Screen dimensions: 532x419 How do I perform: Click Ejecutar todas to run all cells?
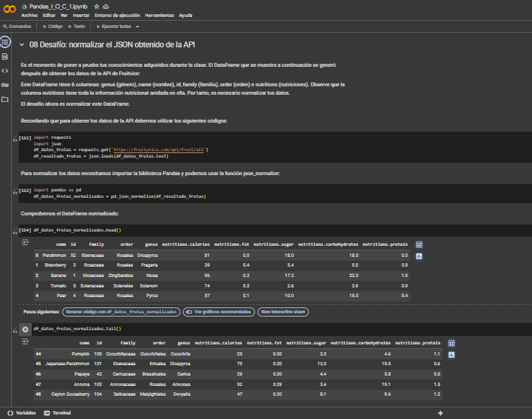pyautogui.click(x=114, y=27)
